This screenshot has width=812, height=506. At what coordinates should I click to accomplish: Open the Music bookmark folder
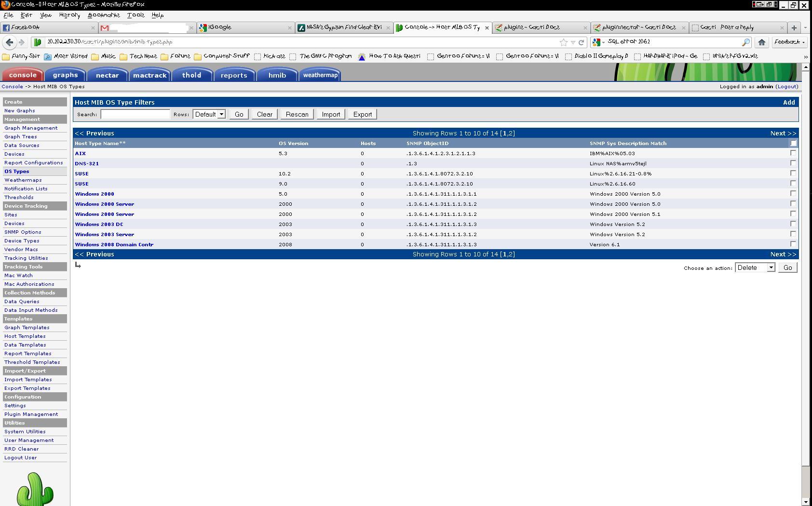104,56
